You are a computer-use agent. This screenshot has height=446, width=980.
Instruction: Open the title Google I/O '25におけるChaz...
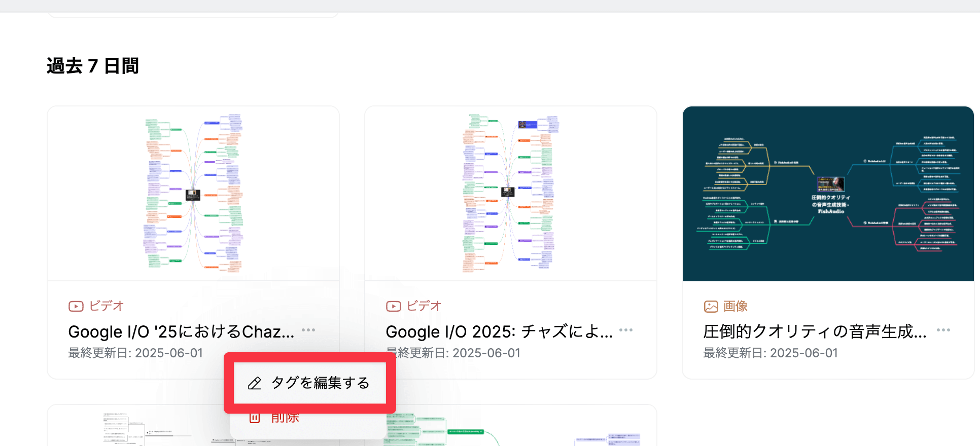[181, 331]
